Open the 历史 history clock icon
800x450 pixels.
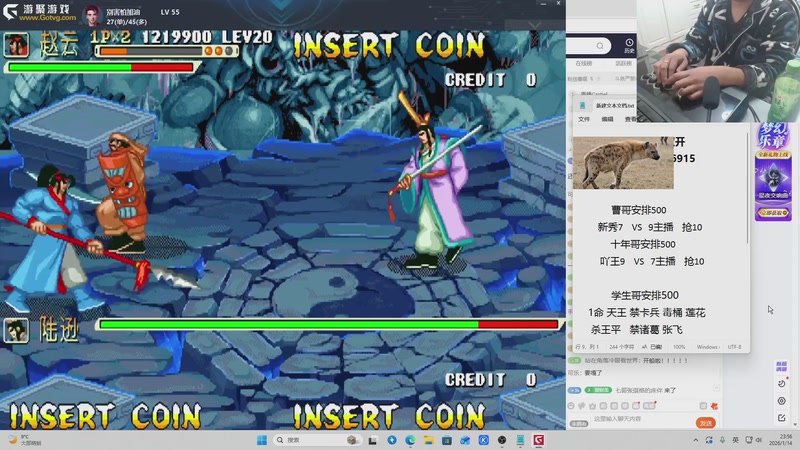pyautogui.click(x=629, y=45)
